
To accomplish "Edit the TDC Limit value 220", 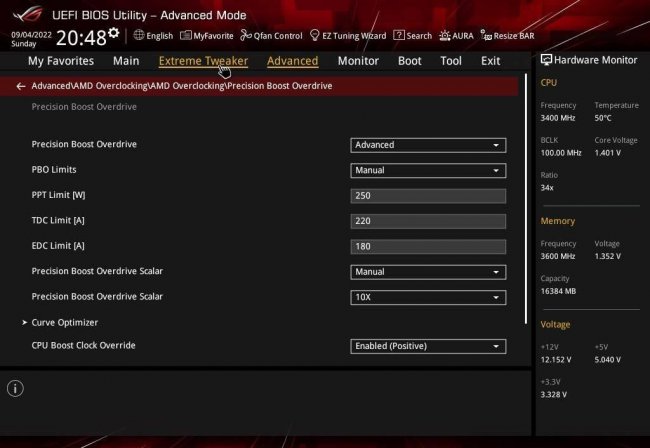I will [x=428, y=221].
